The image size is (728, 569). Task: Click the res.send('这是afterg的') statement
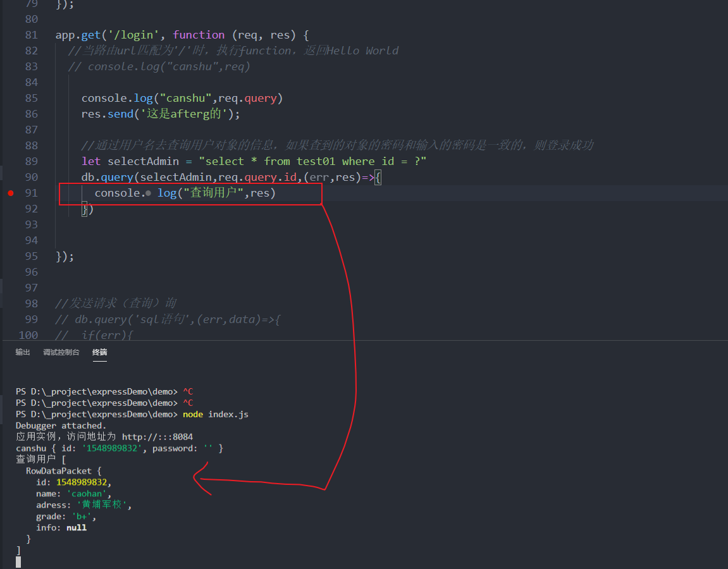pyautogui.click(x=161, y=114)
